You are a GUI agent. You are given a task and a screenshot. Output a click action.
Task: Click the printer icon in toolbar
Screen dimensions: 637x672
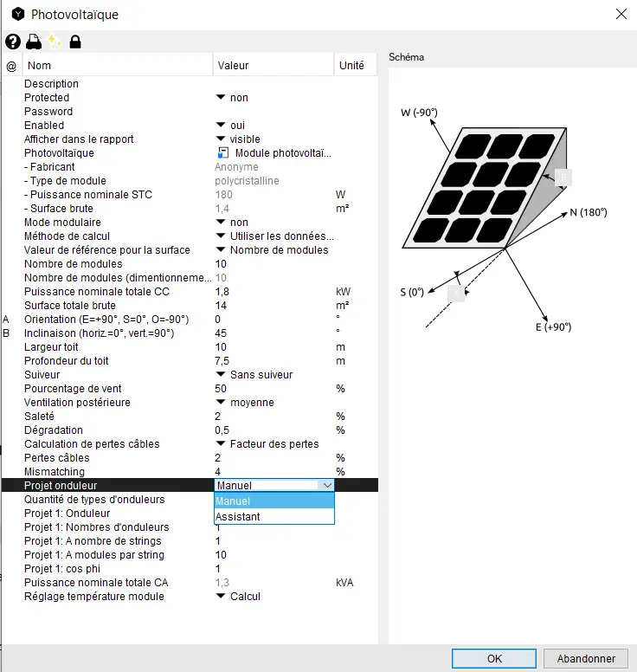point(34,42)
